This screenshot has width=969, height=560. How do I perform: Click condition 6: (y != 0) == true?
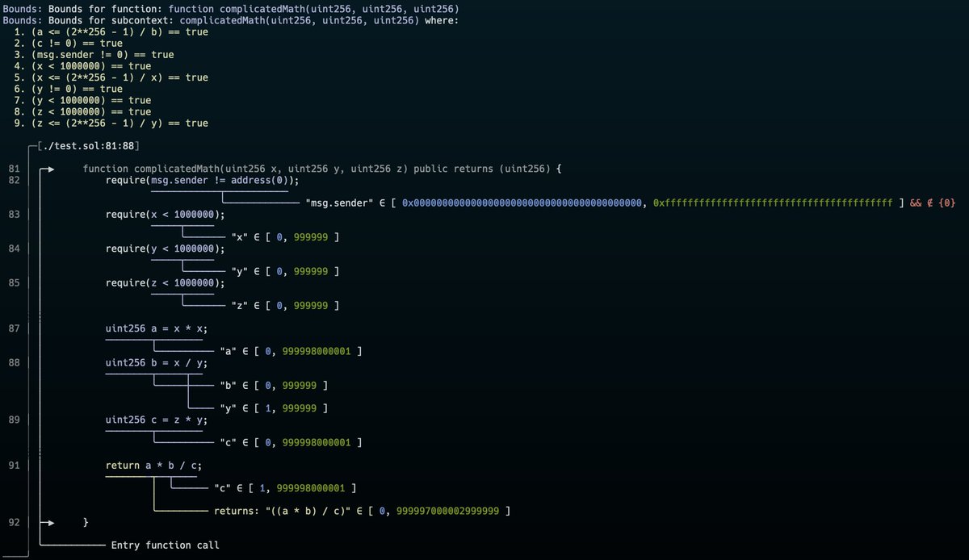69,89
